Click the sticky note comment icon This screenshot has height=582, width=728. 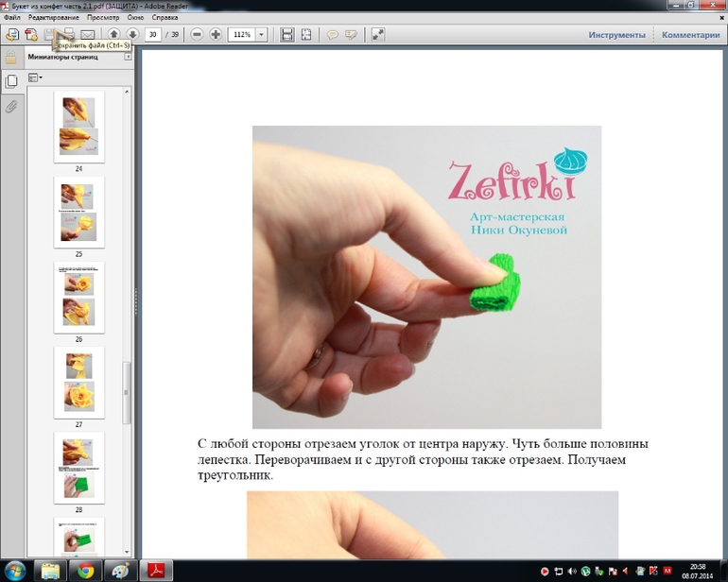(x=333, y=35)
